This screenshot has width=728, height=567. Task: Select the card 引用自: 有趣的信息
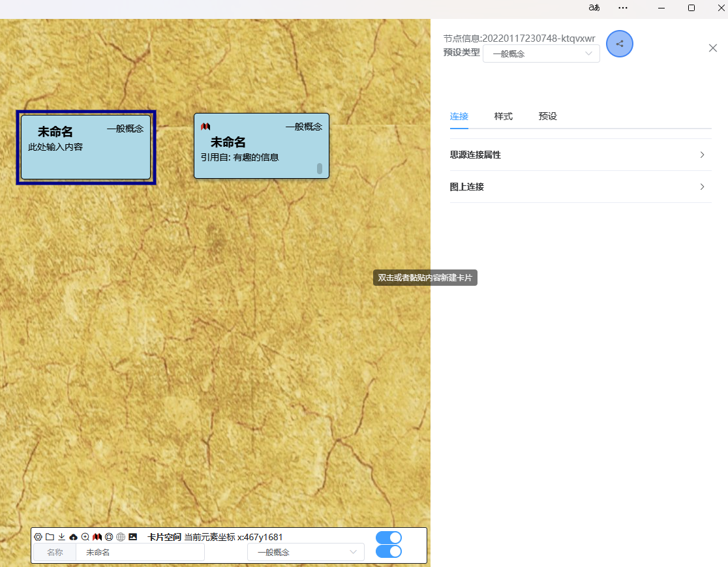click(262, 146)
